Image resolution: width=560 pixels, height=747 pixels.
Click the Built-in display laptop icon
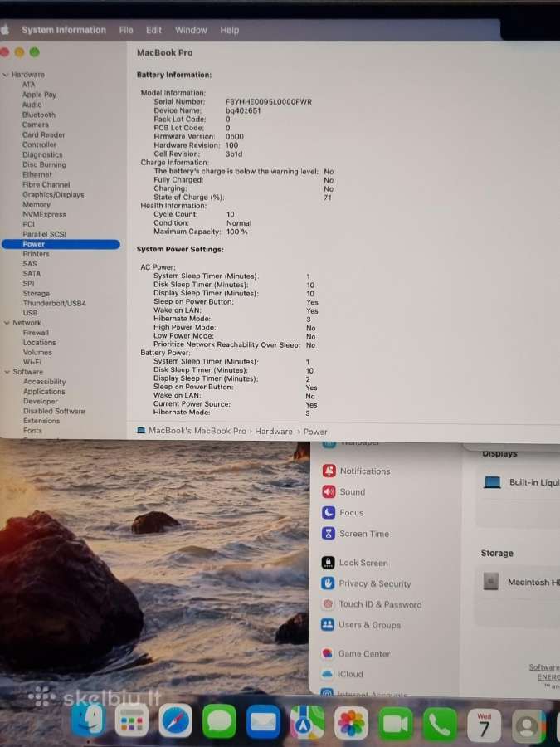pyautogui.click(x=492, y=482)
